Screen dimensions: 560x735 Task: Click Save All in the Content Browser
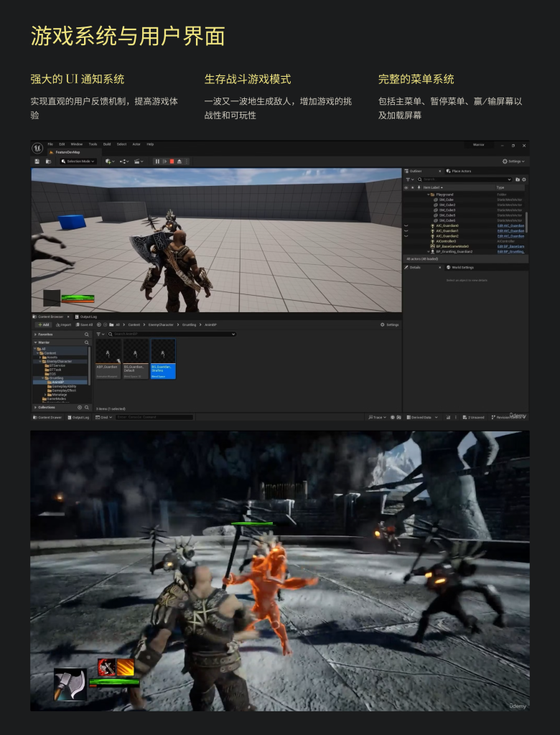click(85, 325)
